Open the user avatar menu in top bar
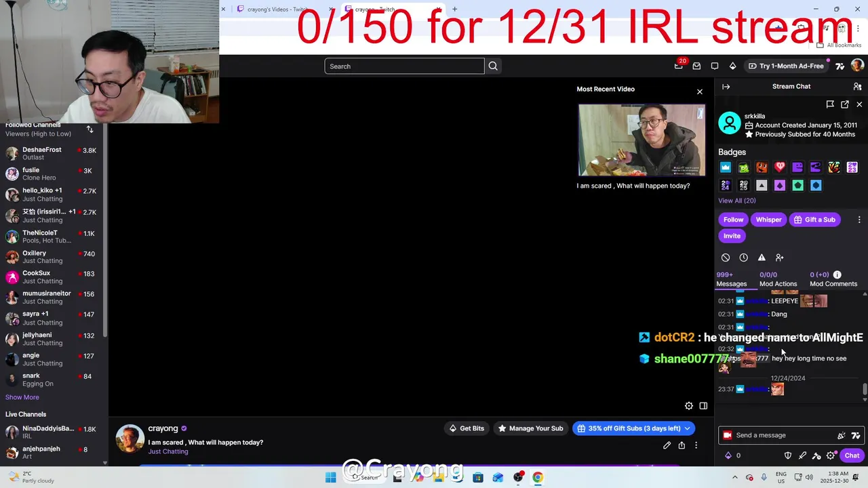868x488 pixels. pyautogui.click(x=857, y=66)
